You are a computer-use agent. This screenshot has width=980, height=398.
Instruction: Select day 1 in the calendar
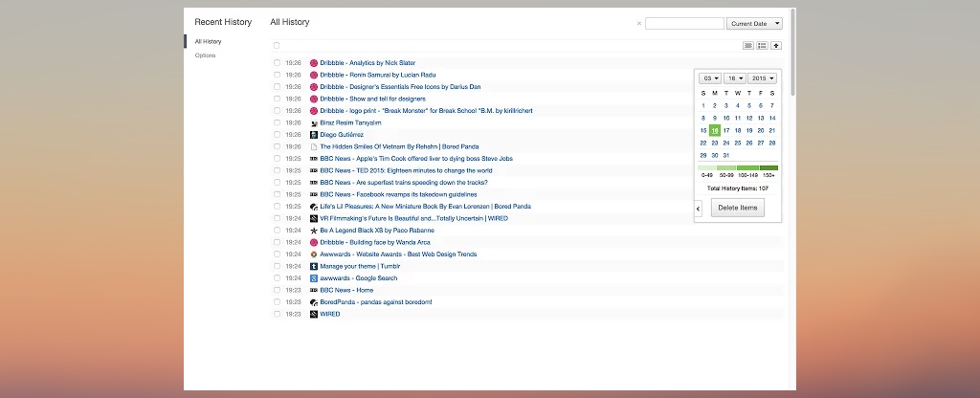tap(703, 106)
